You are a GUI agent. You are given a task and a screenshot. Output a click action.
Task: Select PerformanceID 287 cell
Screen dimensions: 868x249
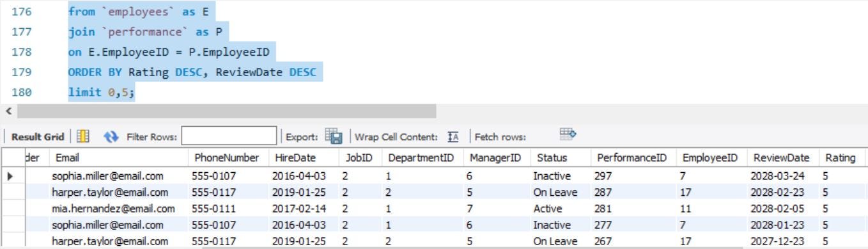tap(633, 192)
